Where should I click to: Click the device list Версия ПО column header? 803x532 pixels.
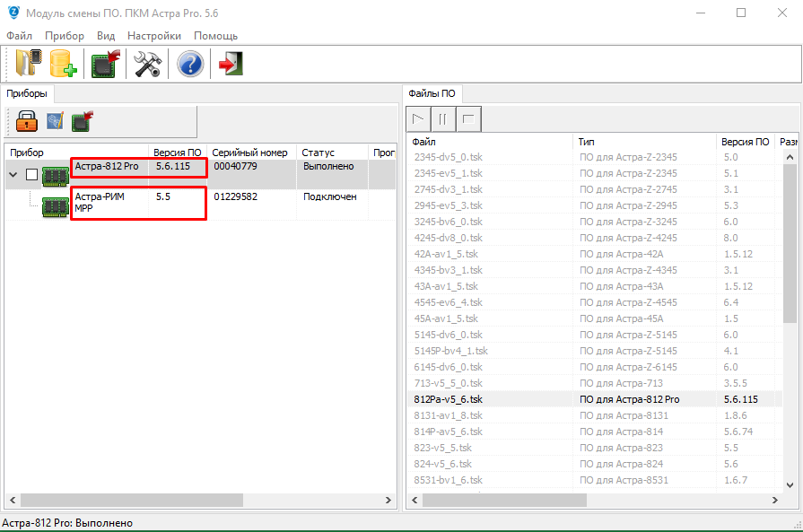[x=178, y=153]
